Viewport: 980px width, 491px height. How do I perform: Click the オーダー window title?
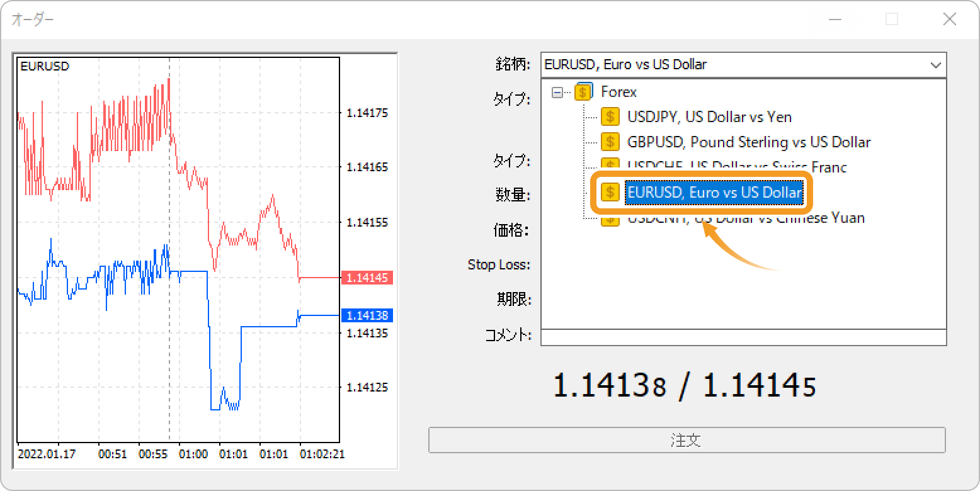33,20
